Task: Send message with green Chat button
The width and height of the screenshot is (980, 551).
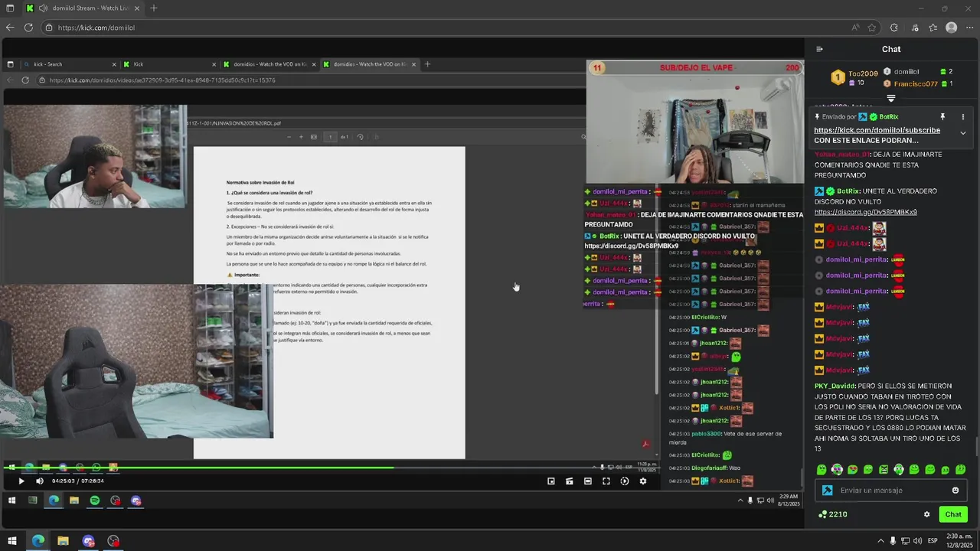Action: [953, 514]
